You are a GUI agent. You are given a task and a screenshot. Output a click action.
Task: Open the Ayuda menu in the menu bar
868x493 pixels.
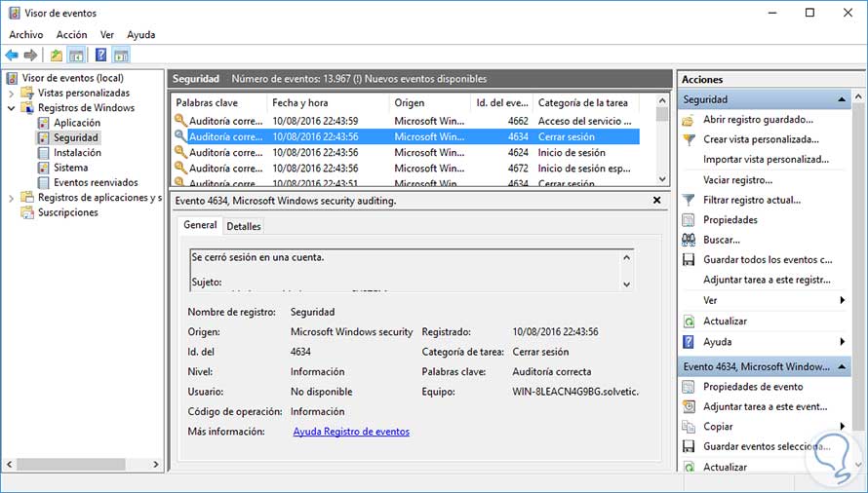[141, 34]
